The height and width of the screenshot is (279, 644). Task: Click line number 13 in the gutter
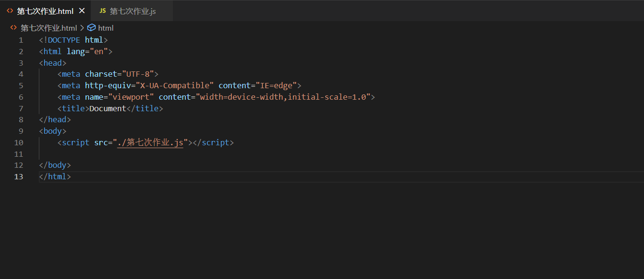(19, 176)
